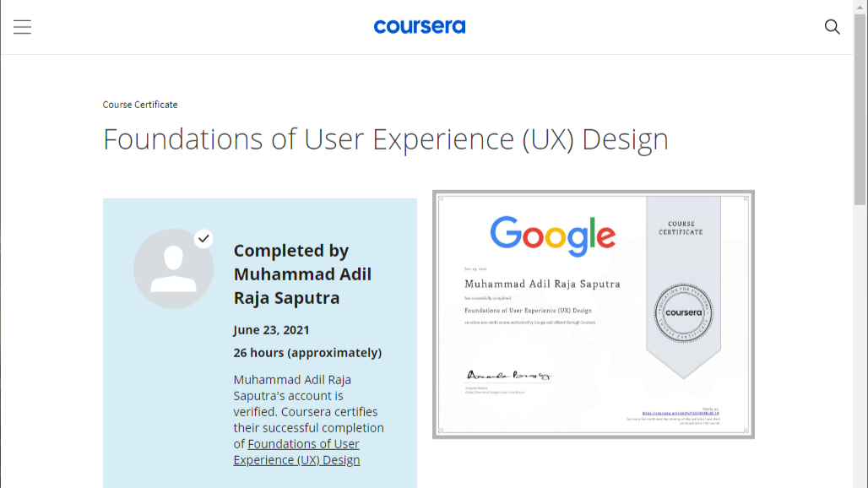Click the verified checkmark badge on avatar
This screenshot has height=488, width=868.
(203, 239)
